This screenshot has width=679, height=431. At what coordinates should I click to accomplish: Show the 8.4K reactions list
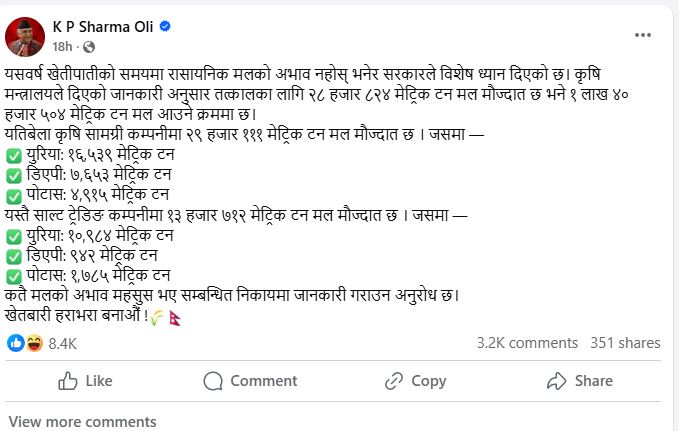point(63,343)
